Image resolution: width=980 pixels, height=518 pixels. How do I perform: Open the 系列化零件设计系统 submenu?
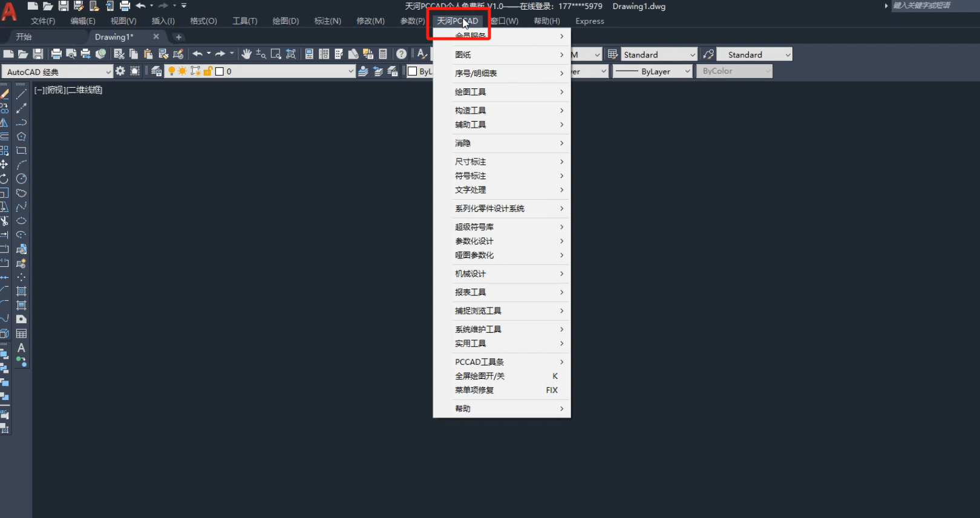point(502,208)
